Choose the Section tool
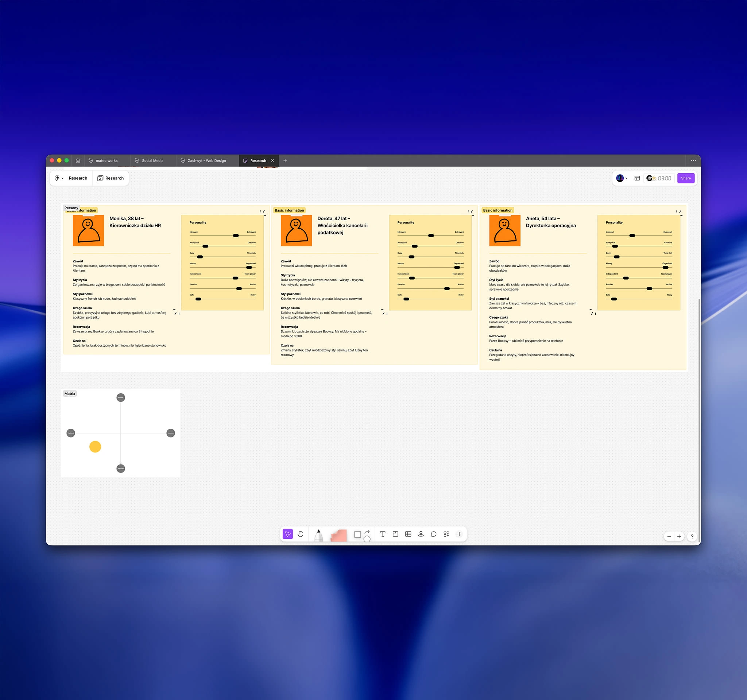Image resolution: width=747 pixels, height=700 pixels. tap(395, 534)
